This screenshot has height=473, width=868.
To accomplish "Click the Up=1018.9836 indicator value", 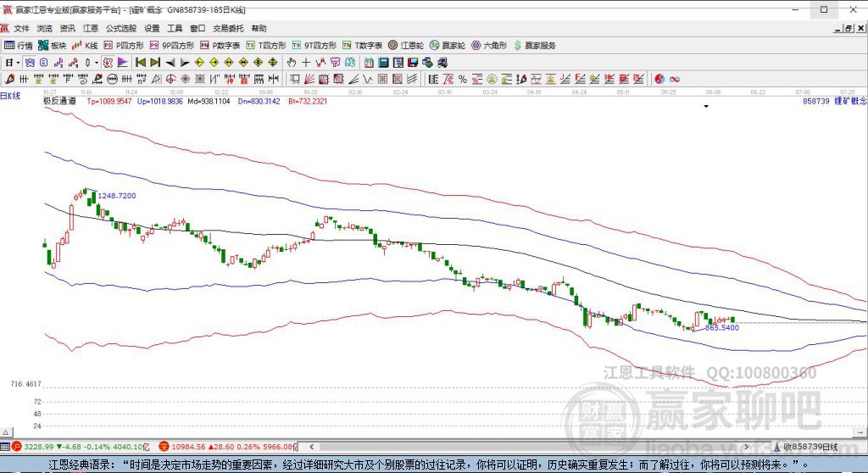I will pos(160,102).
